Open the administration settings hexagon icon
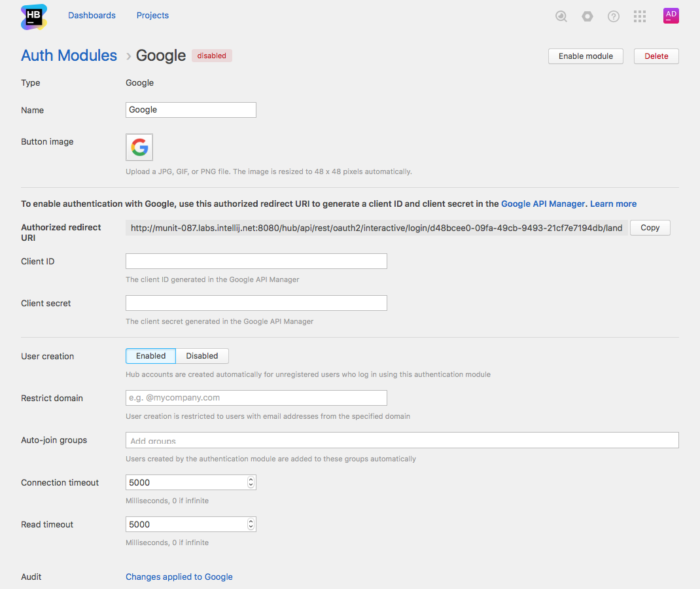This screenshot has width=700, height=589. [587, 16]
